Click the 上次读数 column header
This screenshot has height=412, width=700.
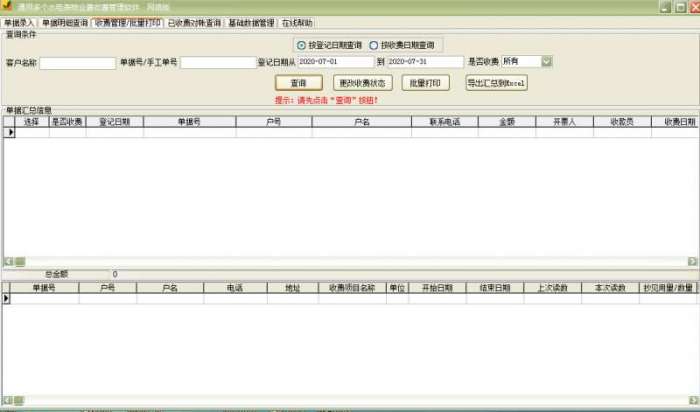[x=552, y=288]
